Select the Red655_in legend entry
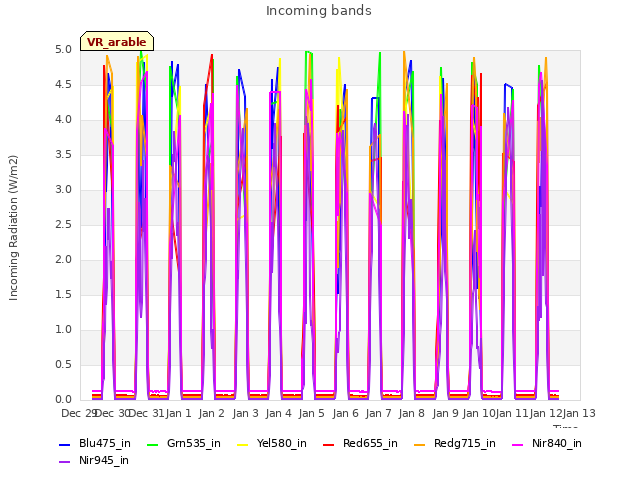Viewport: 640px width, 480px height. (x=360, y=443)
